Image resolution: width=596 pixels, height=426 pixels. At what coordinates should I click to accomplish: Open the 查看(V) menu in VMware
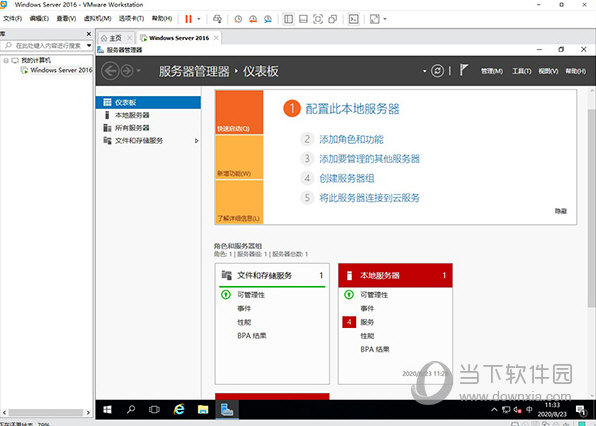(x=66, y=18)
